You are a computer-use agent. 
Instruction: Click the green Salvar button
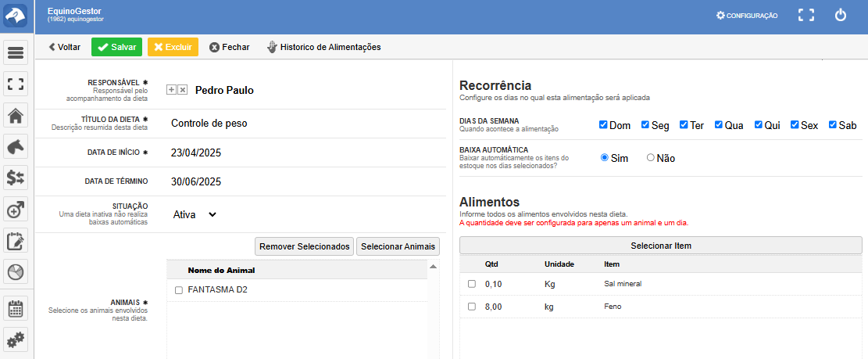[116, 47]
